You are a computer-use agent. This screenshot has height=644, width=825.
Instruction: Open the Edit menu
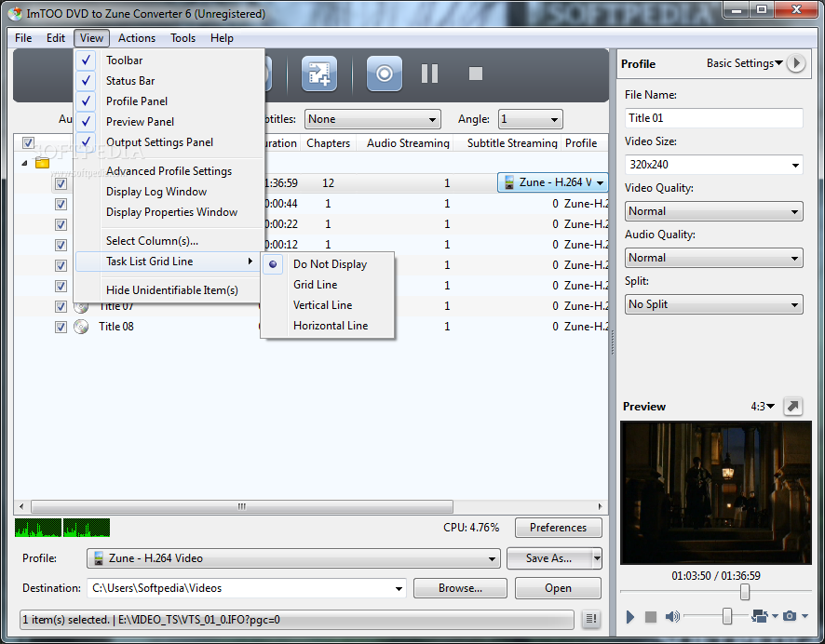pos(55,38)
